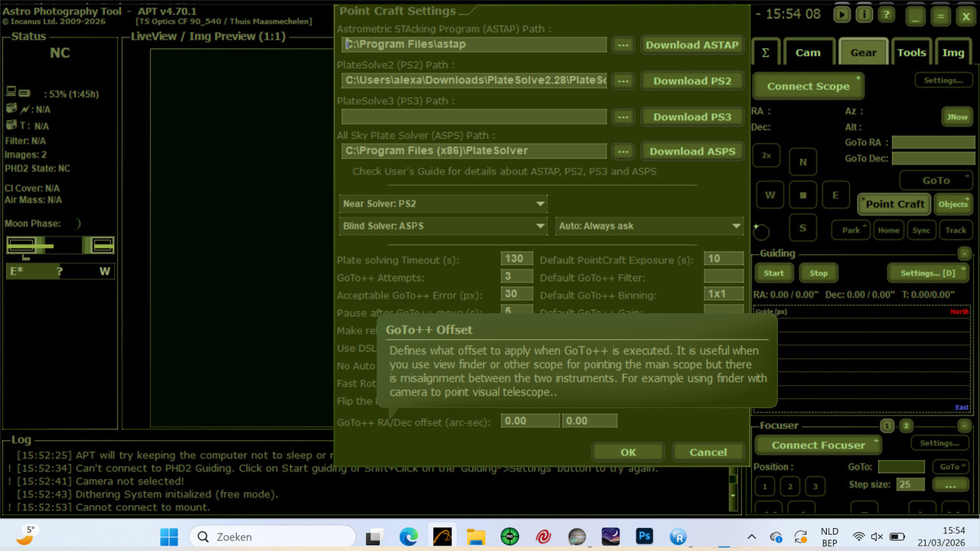Open the Near Solver dropdown
Viewport: 980px width, 551px height.
click(x=443, y=204)
